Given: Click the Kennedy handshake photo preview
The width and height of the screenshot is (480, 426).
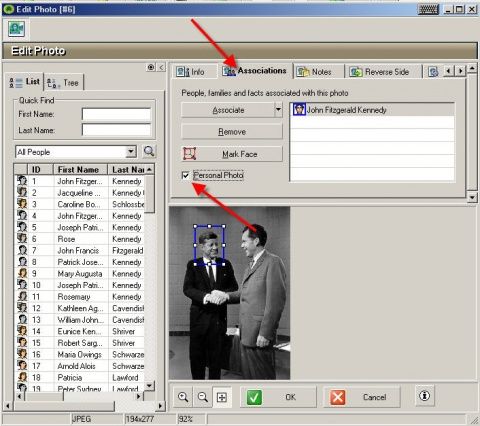Looking at the screenshot, I should [229, 293].
